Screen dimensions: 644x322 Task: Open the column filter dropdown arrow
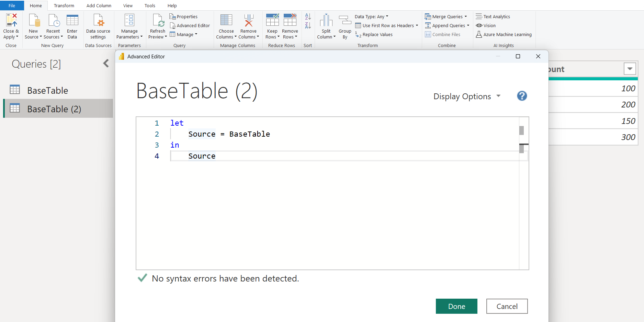pyautogui.click(x=630, y=69)
